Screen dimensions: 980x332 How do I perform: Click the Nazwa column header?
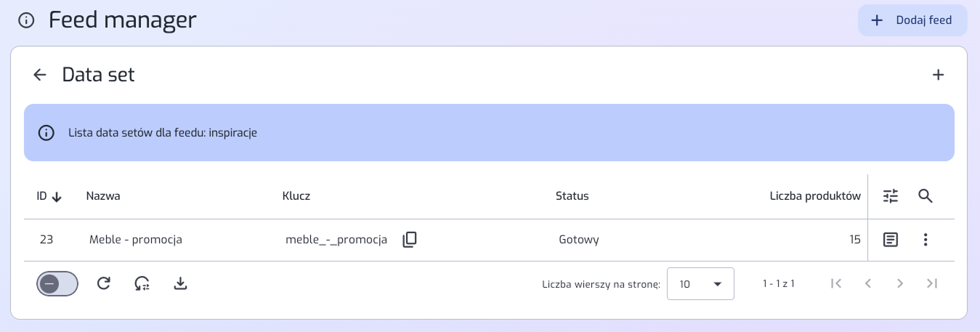click(103, 196)
